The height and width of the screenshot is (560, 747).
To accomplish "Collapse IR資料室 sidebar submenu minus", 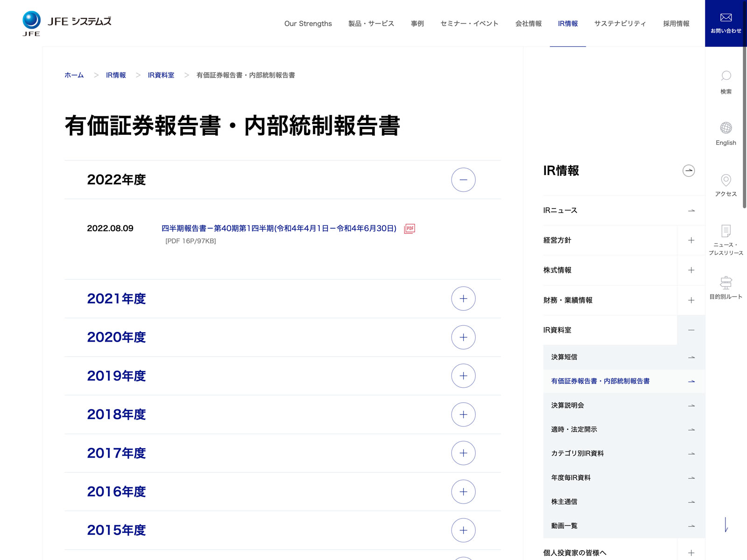I will tap(691, 330).
